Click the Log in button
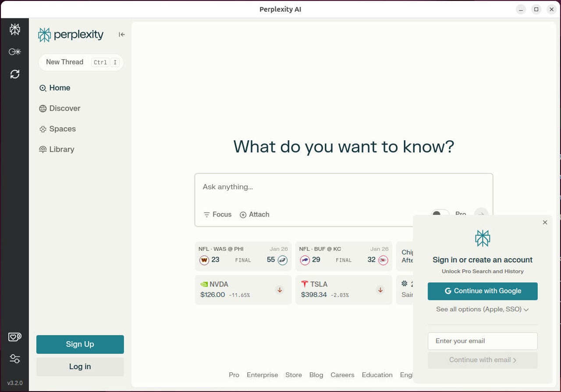 [x=80, y=367]
